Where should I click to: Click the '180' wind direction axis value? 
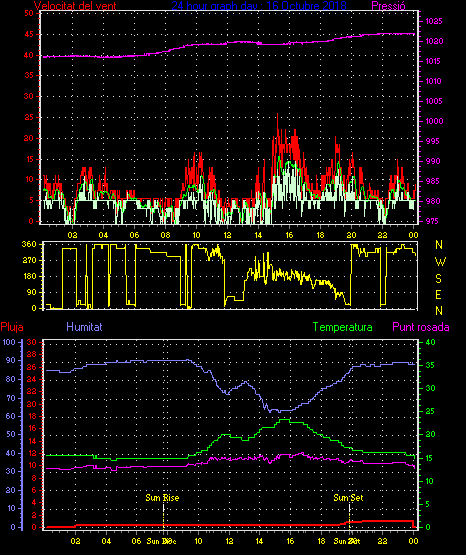[x=29, y=276]
